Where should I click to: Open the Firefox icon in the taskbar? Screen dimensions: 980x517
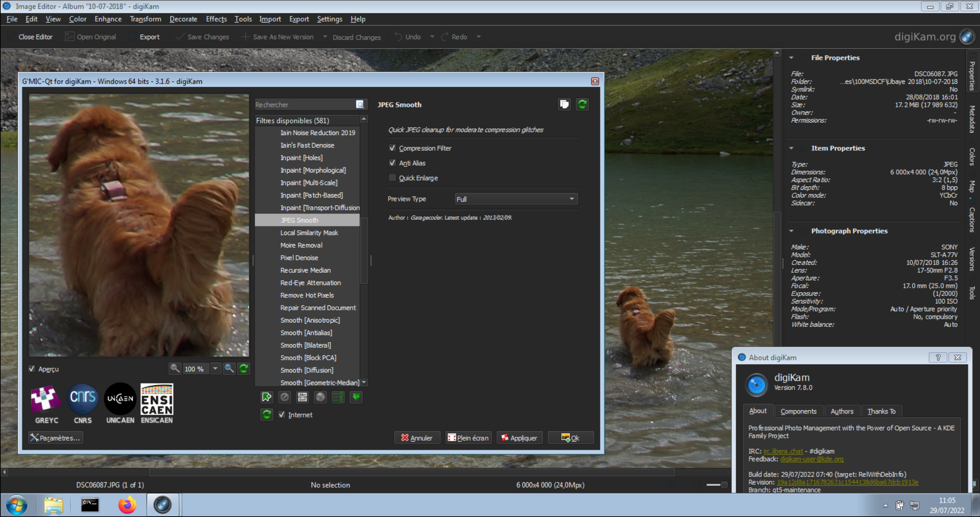coord(127,505)
